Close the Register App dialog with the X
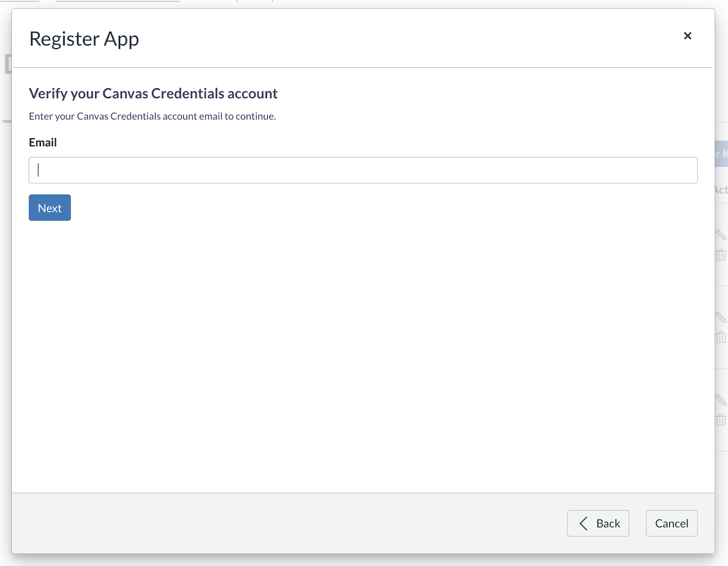The width and height of the screenshot is (728, 566). pyautogui.click(x=688, y=36)
